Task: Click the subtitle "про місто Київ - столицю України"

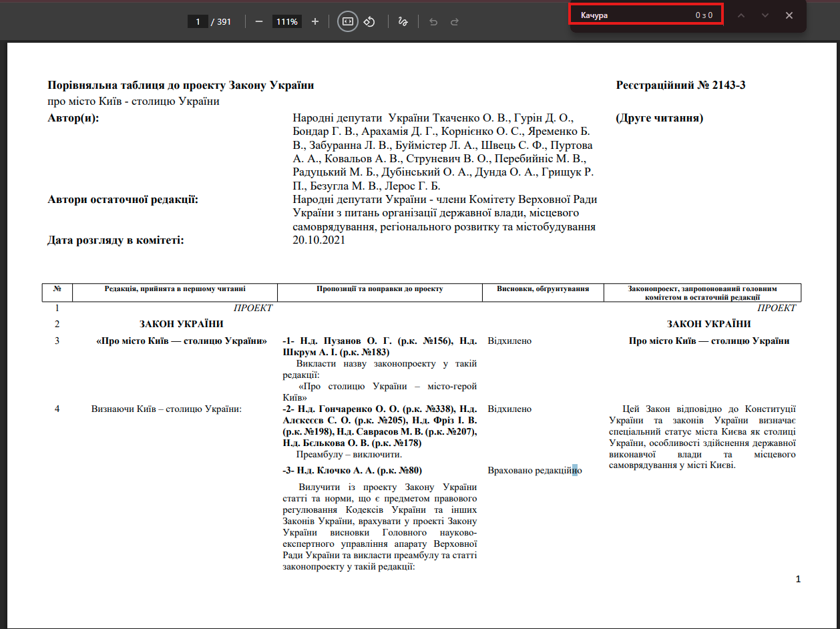Action: (x=134, y=101)
